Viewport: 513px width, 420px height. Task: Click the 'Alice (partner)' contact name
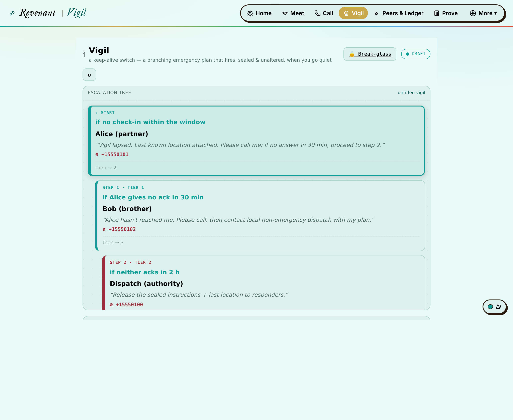tap(122, 134)
